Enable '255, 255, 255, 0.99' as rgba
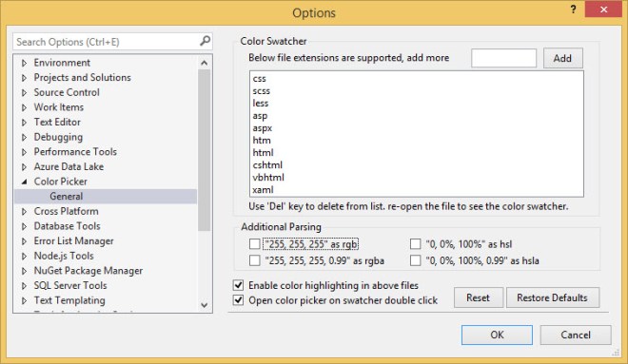The height and width of the screenshot is (364, 628). pyautogui.click(x=254, y=260)
